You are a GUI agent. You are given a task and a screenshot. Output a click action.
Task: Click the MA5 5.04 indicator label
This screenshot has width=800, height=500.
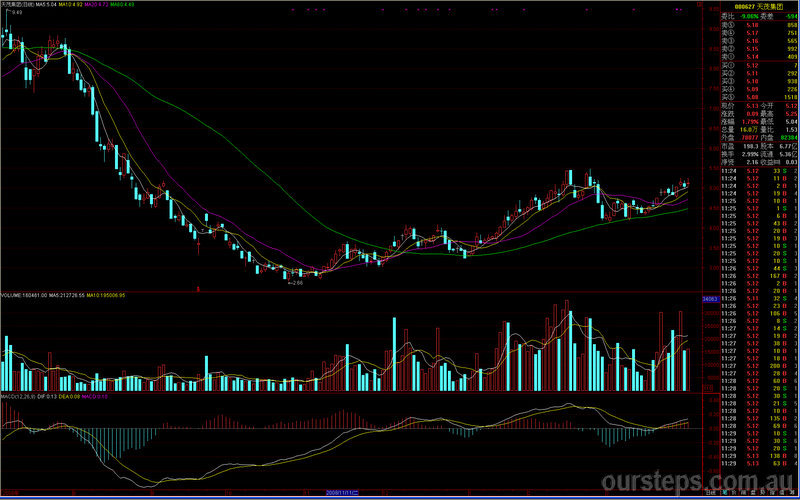[45, 4]
